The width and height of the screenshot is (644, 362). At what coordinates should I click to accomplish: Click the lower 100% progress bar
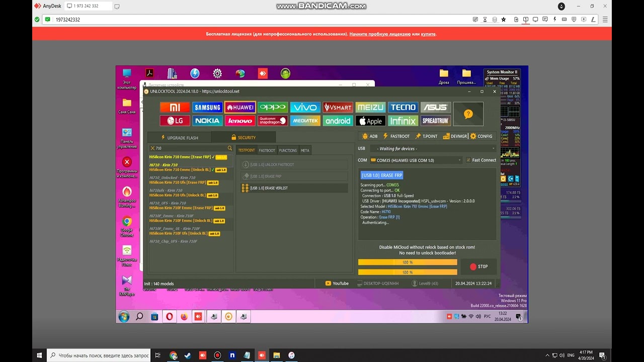[408, 272]
